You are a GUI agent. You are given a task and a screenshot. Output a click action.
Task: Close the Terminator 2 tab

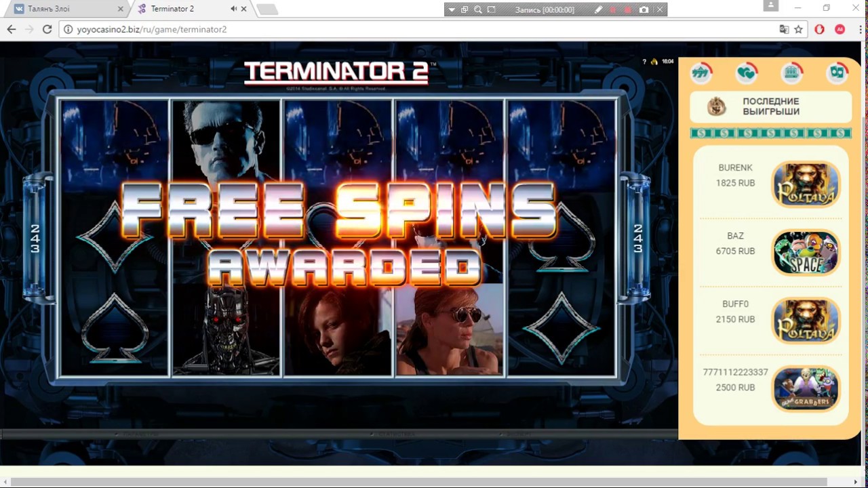pos(244,9)
